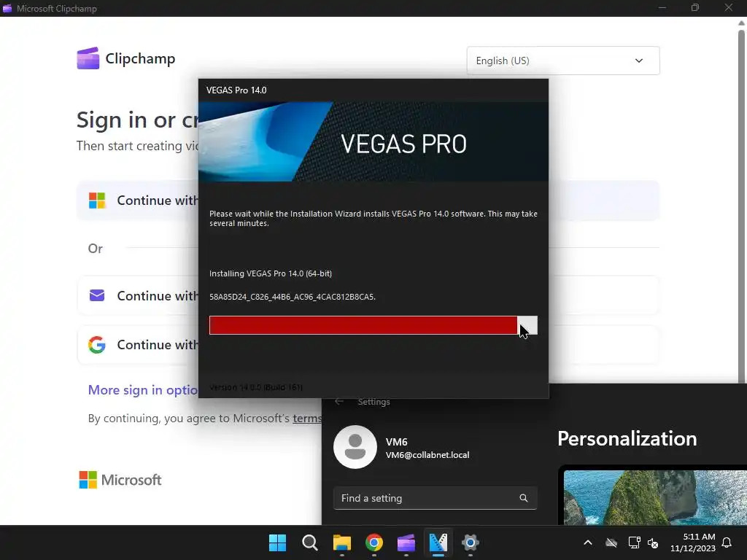Open taskbar Search
747x560 pixels.
coord(309,542)
